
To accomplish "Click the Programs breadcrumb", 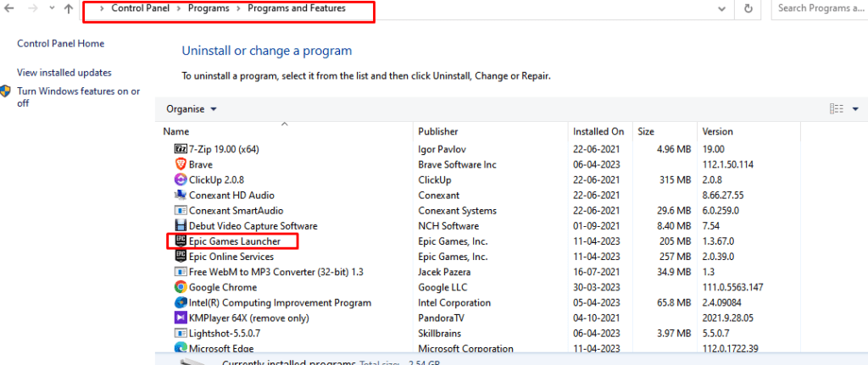I will click(209, 8).
